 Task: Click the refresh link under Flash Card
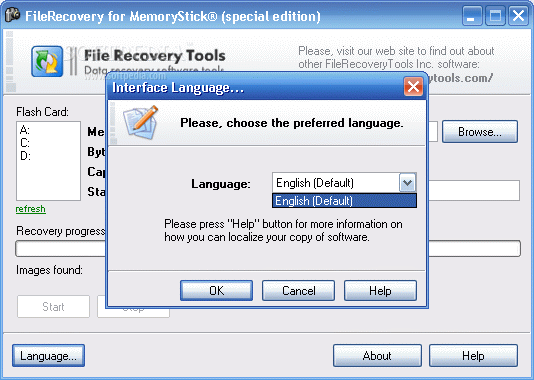pos(31,209)
